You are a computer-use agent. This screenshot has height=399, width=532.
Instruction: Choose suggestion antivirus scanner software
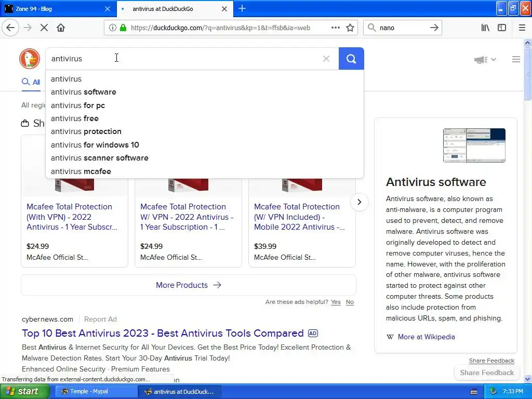coord(205,158)
